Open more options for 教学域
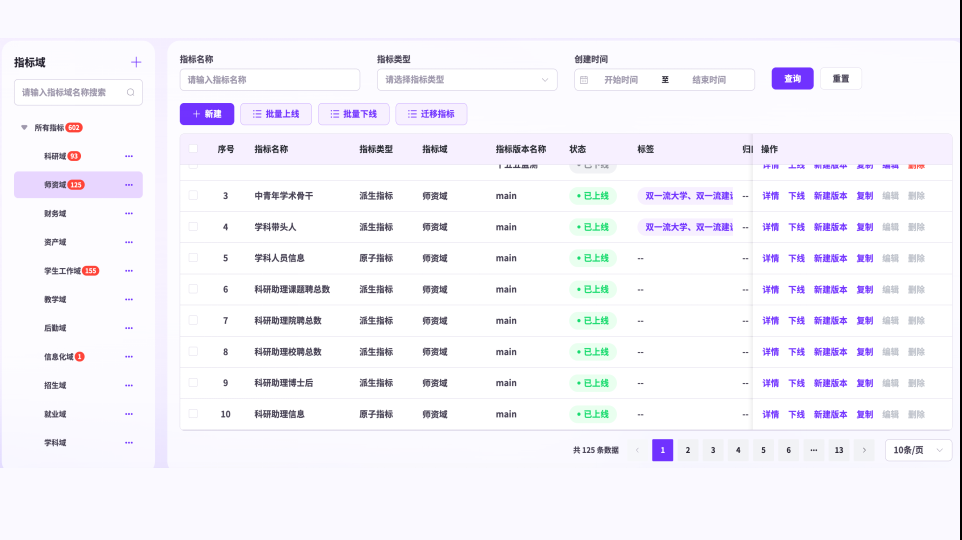Viewport: 962px width, 540px height. click(129, 299)
